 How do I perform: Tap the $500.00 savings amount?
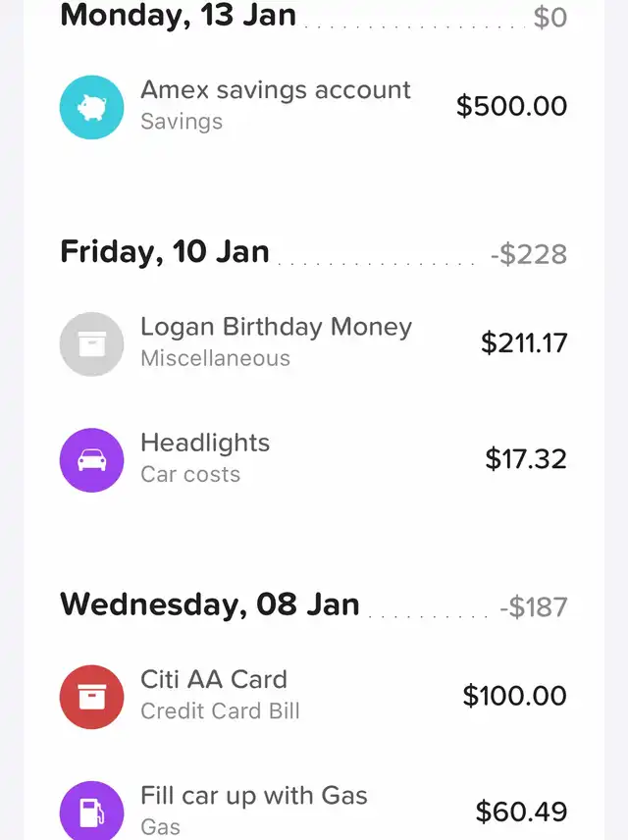pos(511,106)
